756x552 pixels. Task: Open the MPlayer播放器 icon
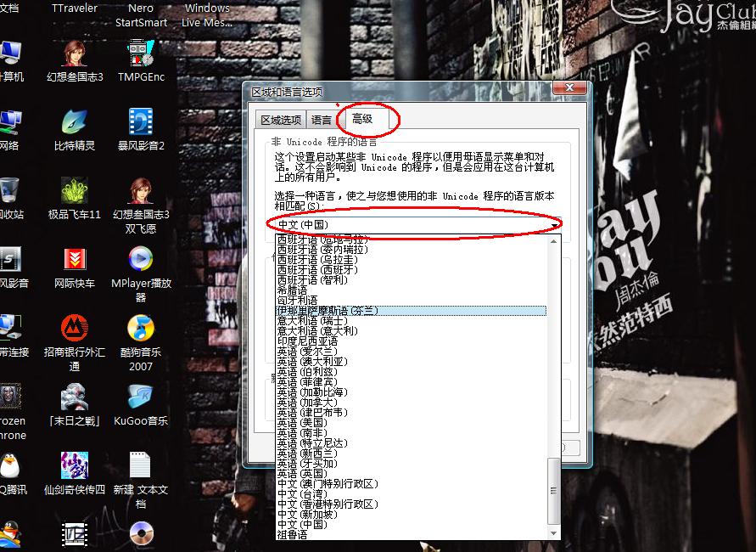click(x=141, y=262)
